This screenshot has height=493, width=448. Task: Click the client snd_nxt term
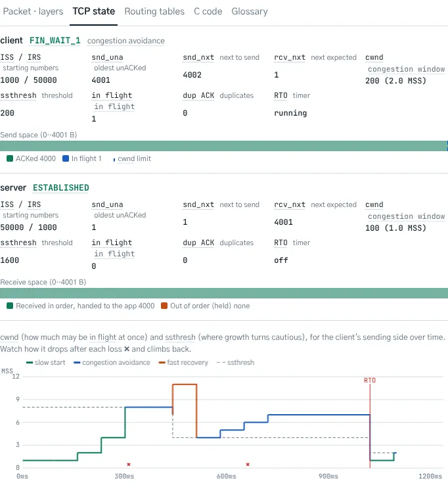pos(198,57)
